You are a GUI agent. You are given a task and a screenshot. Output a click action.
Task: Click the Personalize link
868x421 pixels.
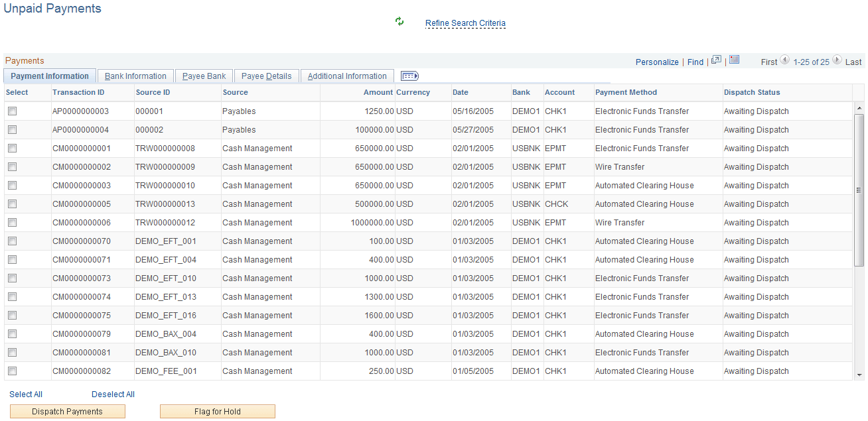656,62
